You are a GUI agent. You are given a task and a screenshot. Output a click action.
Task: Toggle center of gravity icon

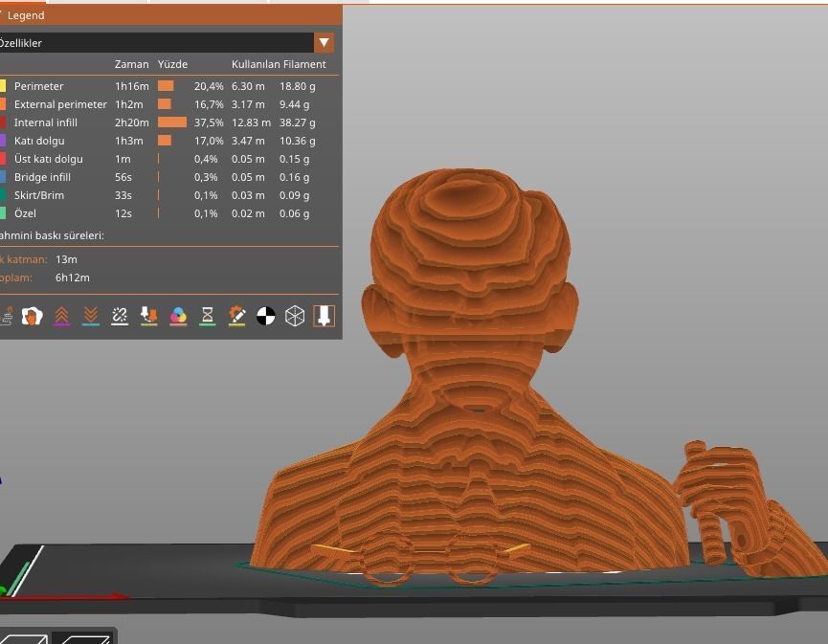point(265,316)
